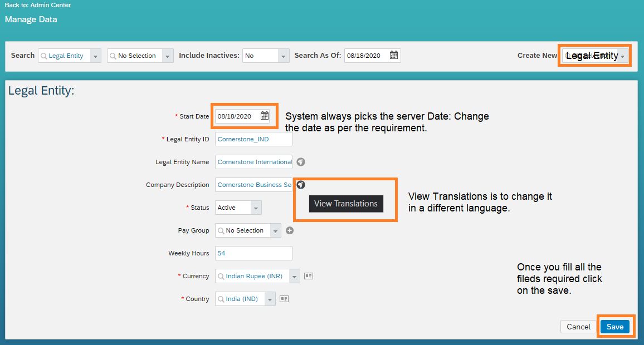
Task: Open the India (IND) country dropdown
Action: pos(270,298)
